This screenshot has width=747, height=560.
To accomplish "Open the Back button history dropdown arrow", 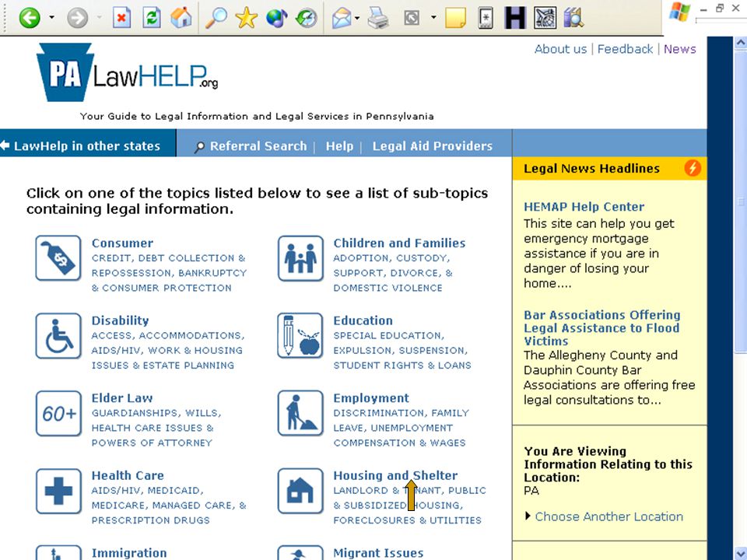I will (51, 18).
